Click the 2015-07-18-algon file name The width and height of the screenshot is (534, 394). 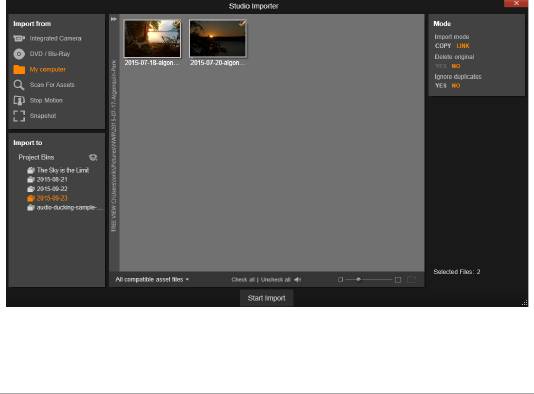152,63
